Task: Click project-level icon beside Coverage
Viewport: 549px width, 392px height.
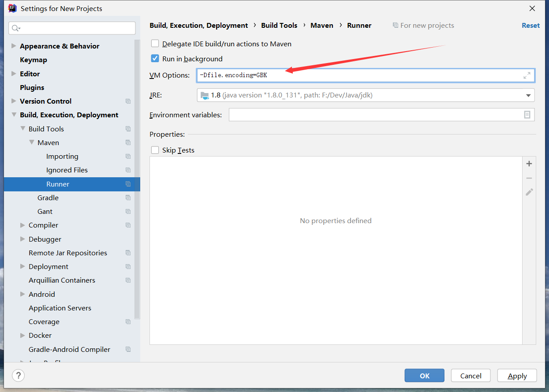Action: 128,322
